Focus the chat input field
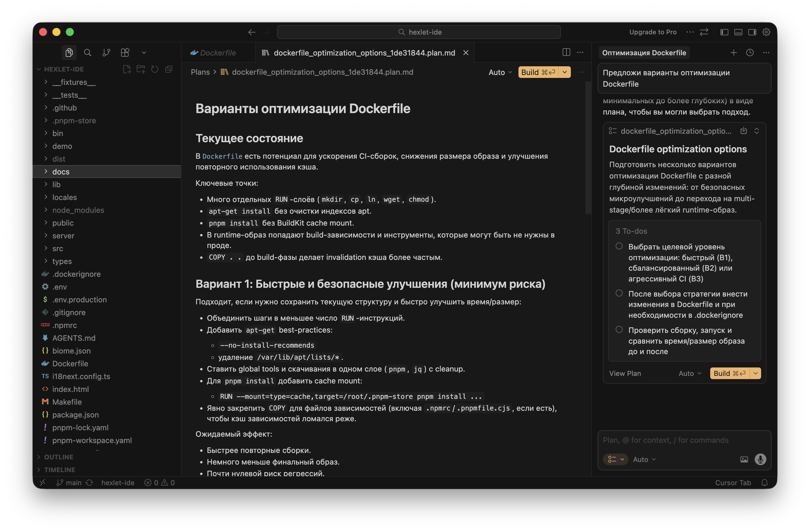Image resolution: width=810 pixels, height=532 pixels. coord(684,440)
